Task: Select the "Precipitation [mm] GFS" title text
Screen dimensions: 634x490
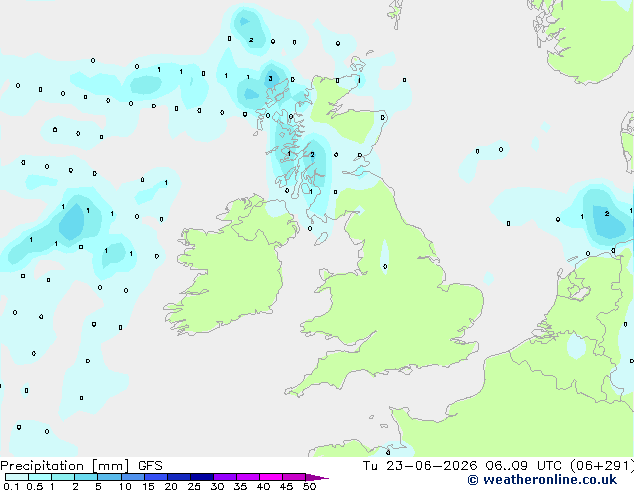Action: pos(81,466)
